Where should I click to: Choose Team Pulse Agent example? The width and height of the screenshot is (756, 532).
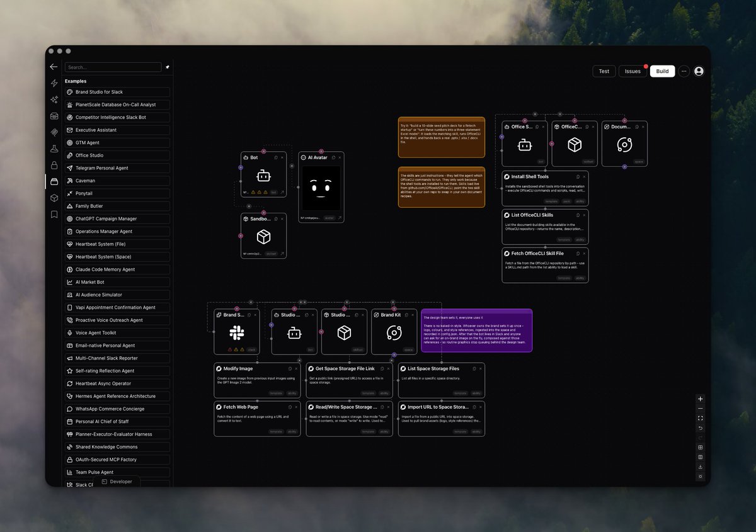[x=117, y=472]
